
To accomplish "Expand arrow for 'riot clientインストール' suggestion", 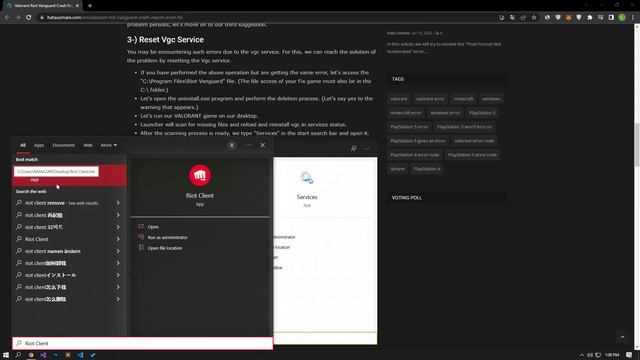I will (x=118, y=275).
